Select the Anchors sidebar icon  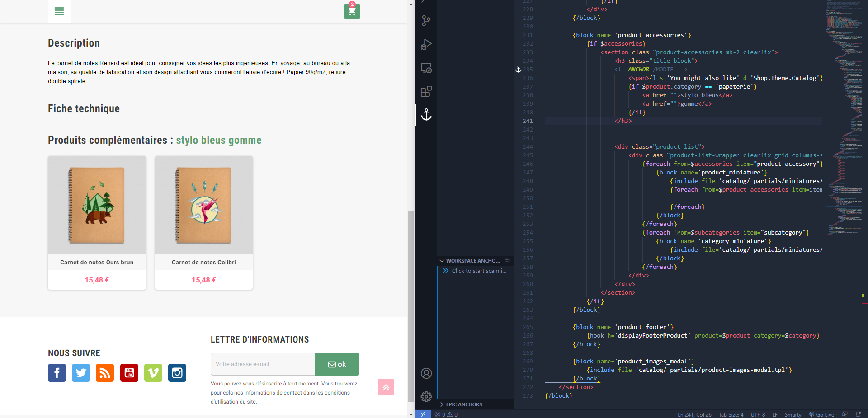[426, 115]
